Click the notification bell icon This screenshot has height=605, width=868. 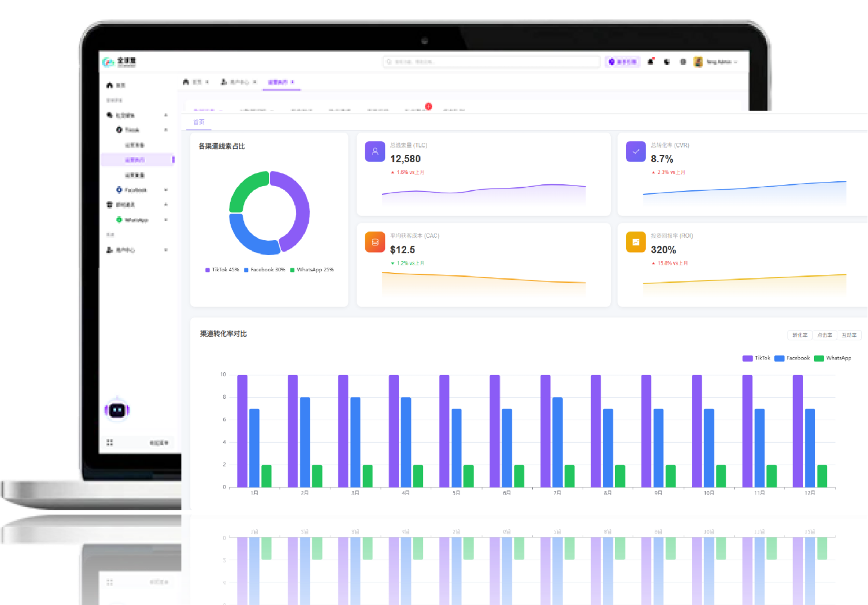(651, 62)
